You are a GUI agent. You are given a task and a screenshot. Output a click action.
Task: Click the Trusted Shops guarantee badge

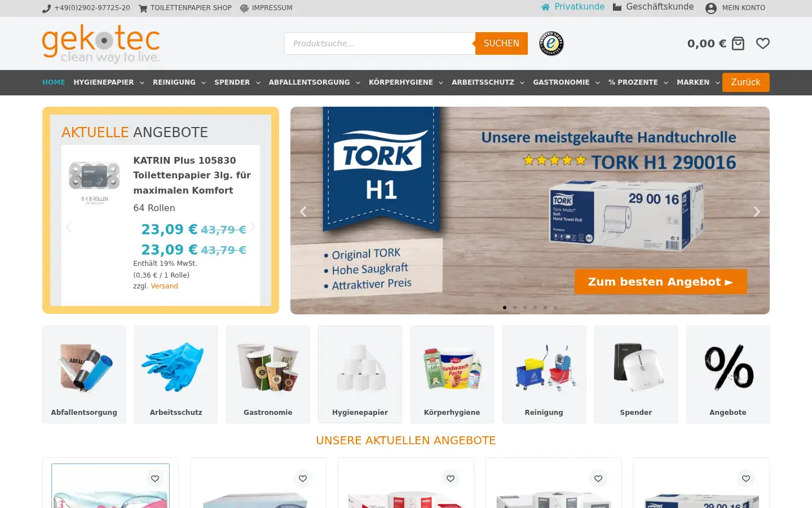point(551,43)
